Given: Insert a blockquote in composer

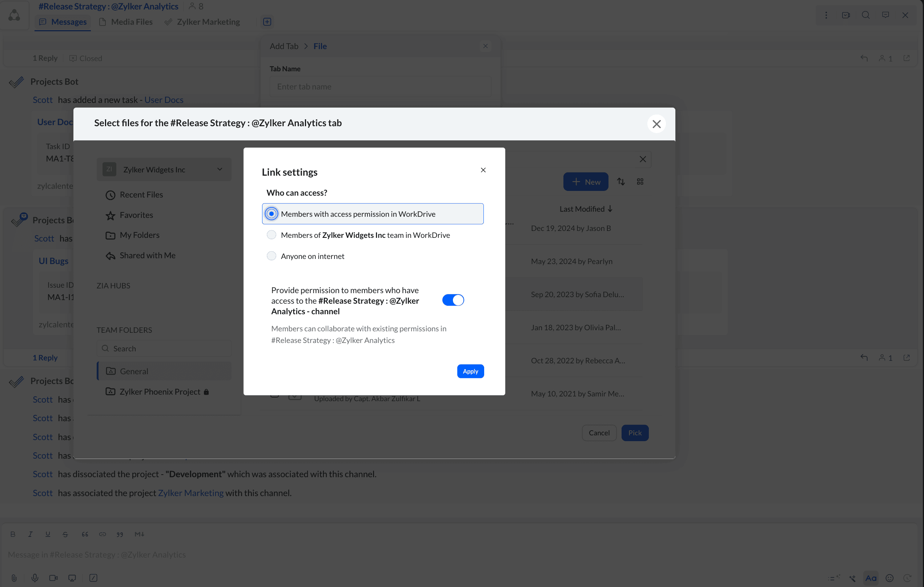Looking at the screenshot, I should pyautogui.click(x=85, y=534).
